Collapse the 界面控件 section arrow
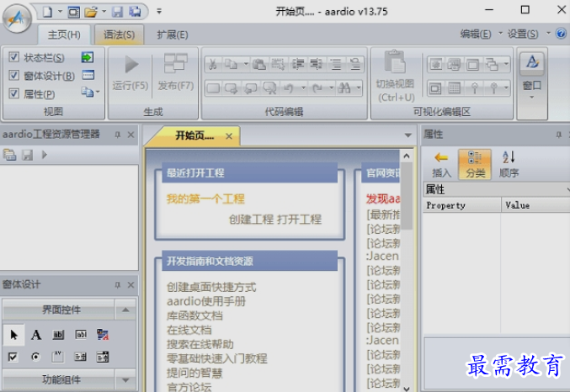 tap(125, 310)
